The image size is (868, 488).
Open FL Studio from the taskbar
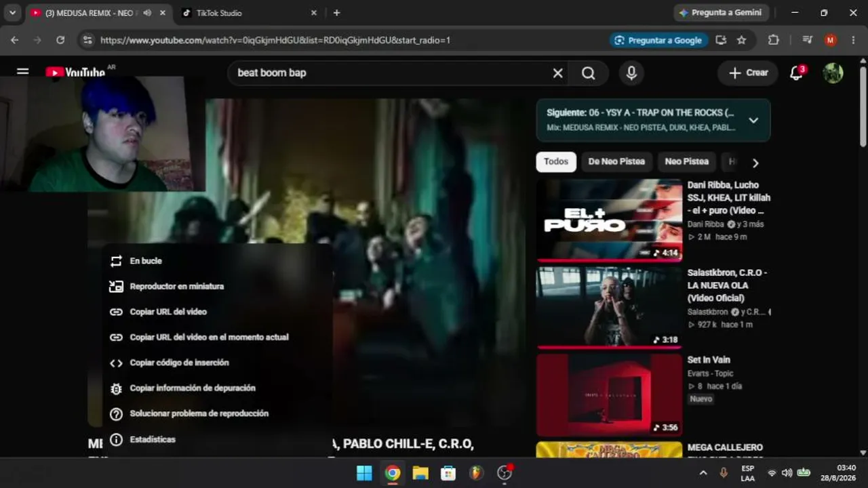(477, 473)
